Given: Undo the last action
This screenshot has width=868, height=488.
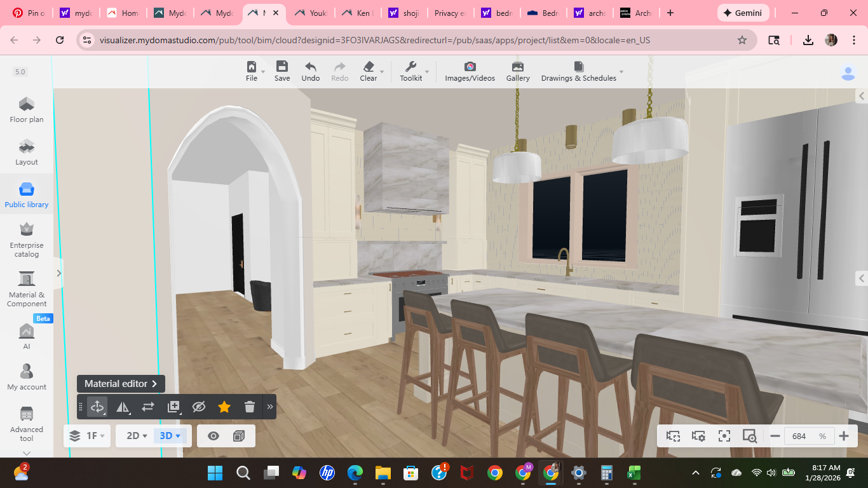Looking at the screenshot, I should [311, 71].
